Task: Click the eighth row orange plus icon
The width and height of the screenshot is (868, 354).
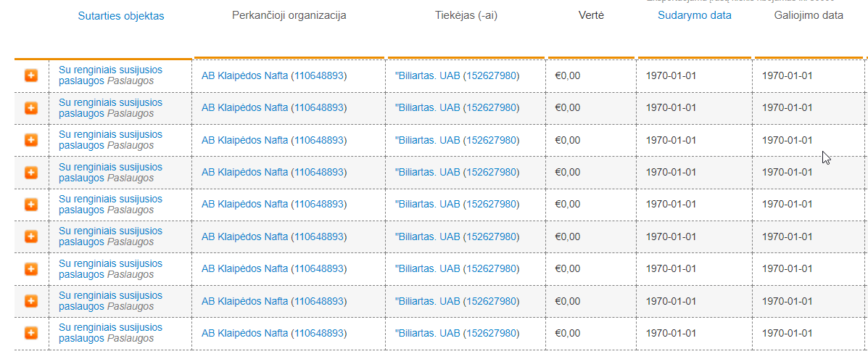Action: tap(31, 301)
